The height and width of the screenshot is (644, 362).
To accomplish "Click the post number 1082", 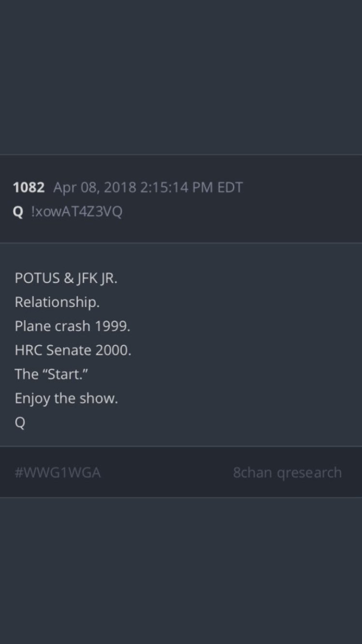I will tap(29, 188).
